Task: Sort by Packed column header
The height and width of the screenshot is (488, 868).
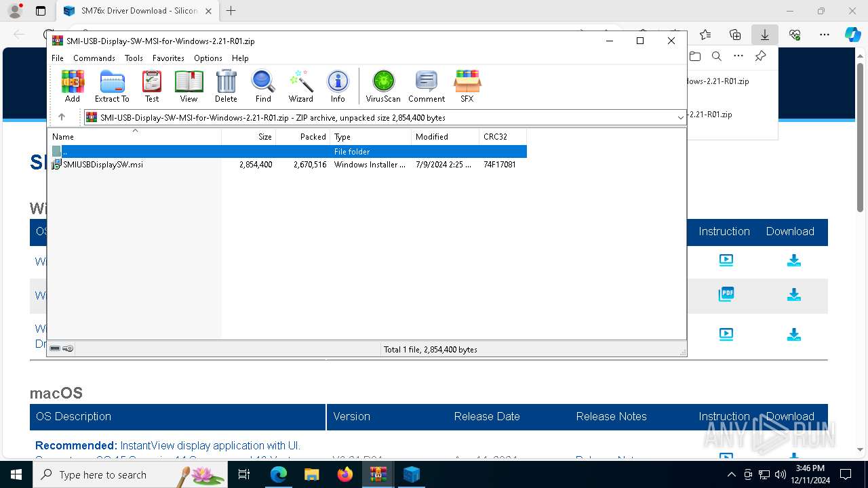Action: click(x=303, y=136)
